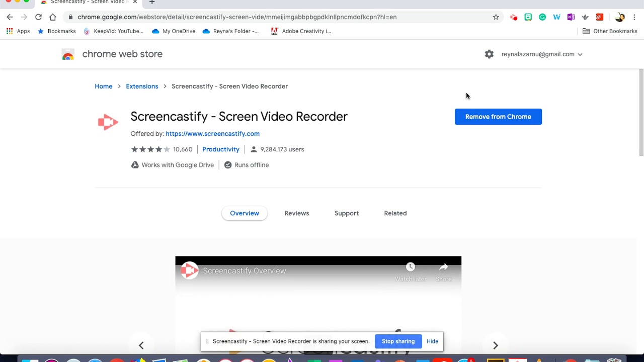Click the page vertical scrollbar
This screenshot has width=644, height=362.
point(641,113)
